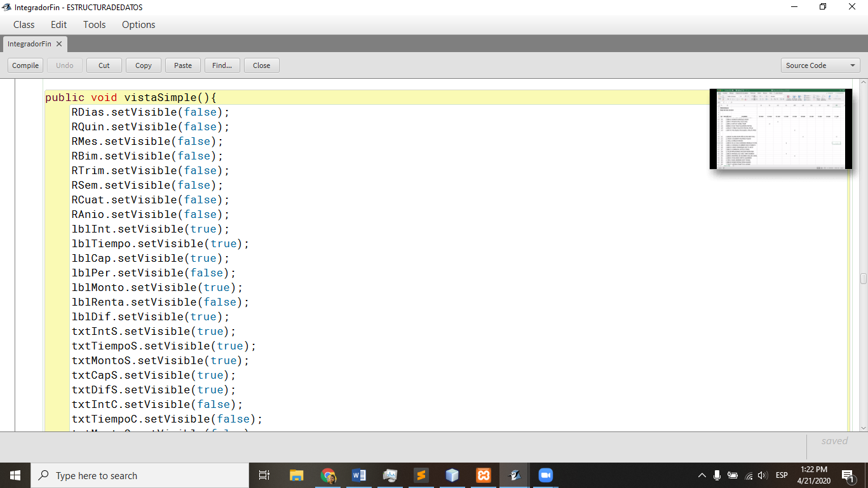This screenshot has width=868, height=488.
Task: Show hidden system tray icons
Action: click(702, 475)
